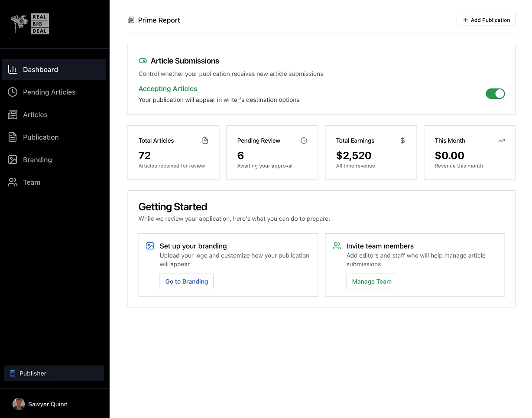The height and width of the screenshot is (418, 532).
Task: Click the Accepting Articles status text
Action: (168, 88)
